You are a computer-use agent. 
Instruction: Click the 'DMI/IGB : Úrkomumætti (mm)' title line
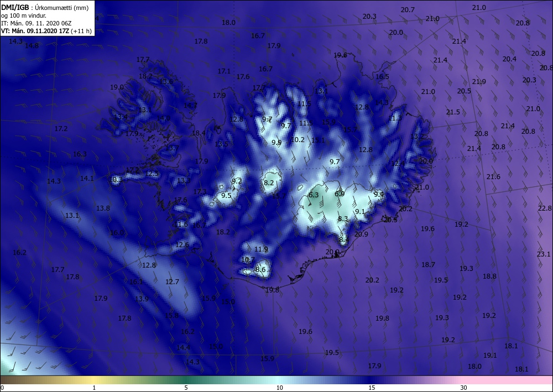click(45, 7)
